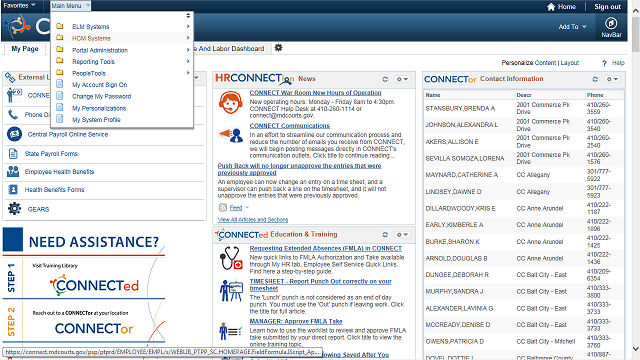Open My Personalizations menu item
Viewport: 640px width, 360px height.
click(x=99, y=108)
